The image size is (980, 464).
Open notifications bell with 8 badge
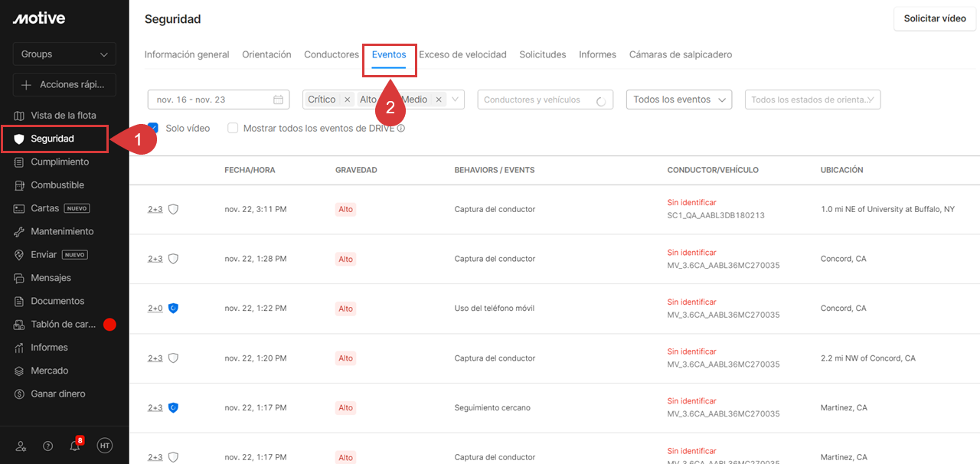(x=75, y=446)
